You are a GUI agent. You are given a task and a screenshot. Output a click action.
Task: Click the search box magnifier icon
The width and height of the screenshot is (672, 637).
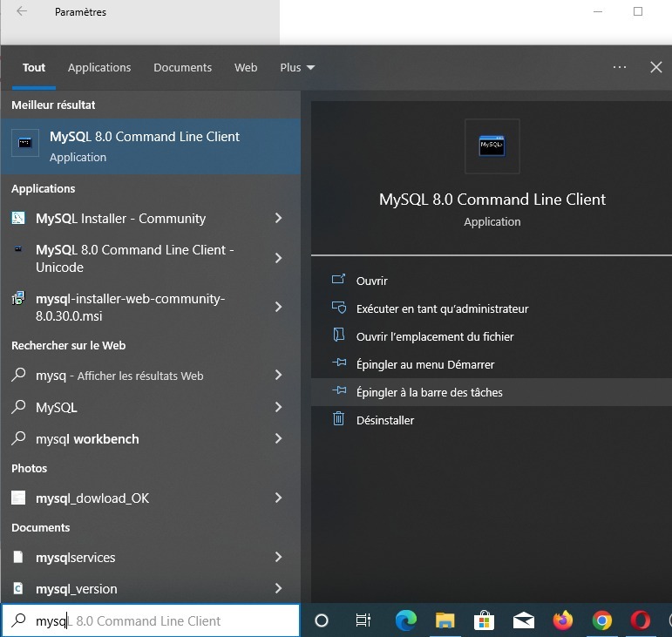pyautogui.click(x=18, y=620)
